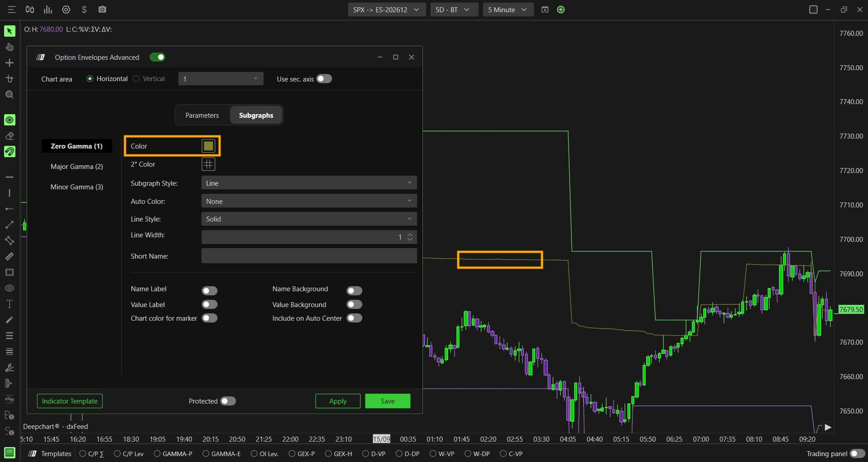Adjust Line Width stepper arrows
868x462 pixels.
(x=410, y=237)
